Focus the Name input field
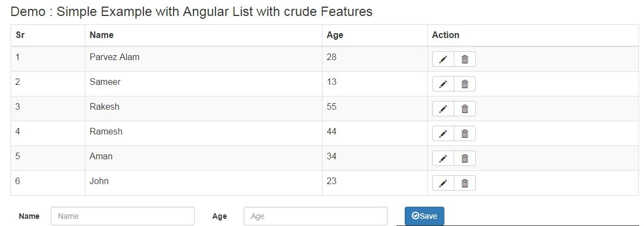The width and height of the screenshot is (644, 226). [x=122, y=216]
